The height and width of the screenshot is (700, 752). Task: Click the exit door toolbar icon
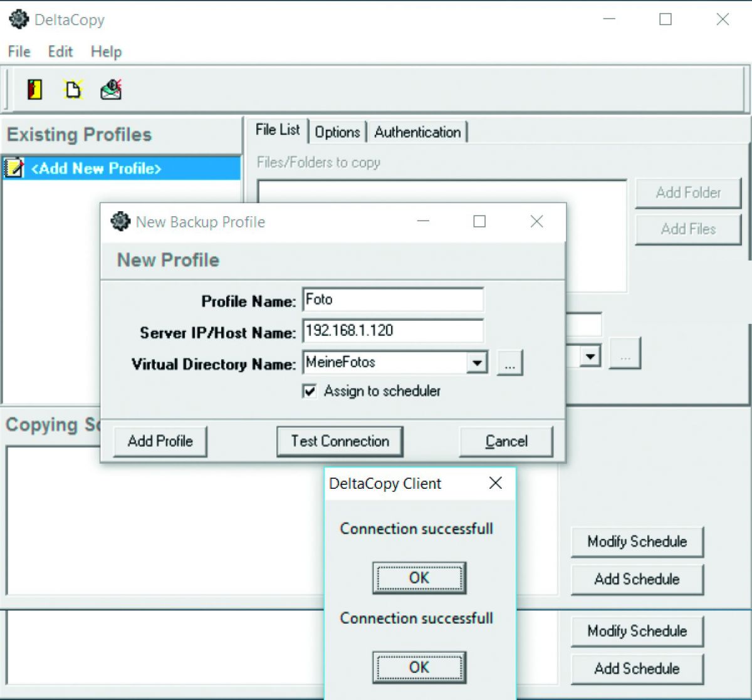(34, 90)
